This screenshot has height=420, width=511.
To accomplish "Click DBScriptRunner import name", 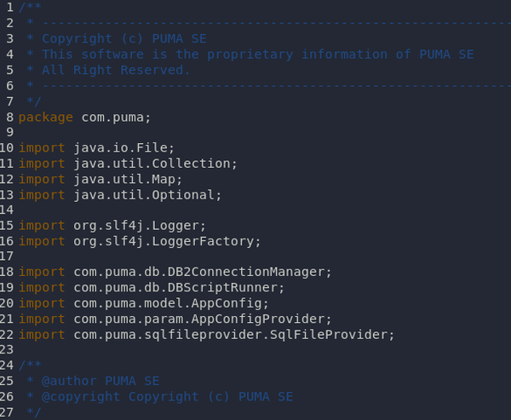I will (x=222, y=288).
